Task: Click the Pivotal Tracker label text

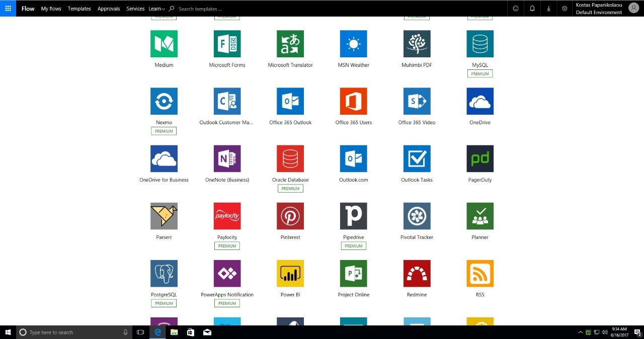Action: tap(417, 237)
